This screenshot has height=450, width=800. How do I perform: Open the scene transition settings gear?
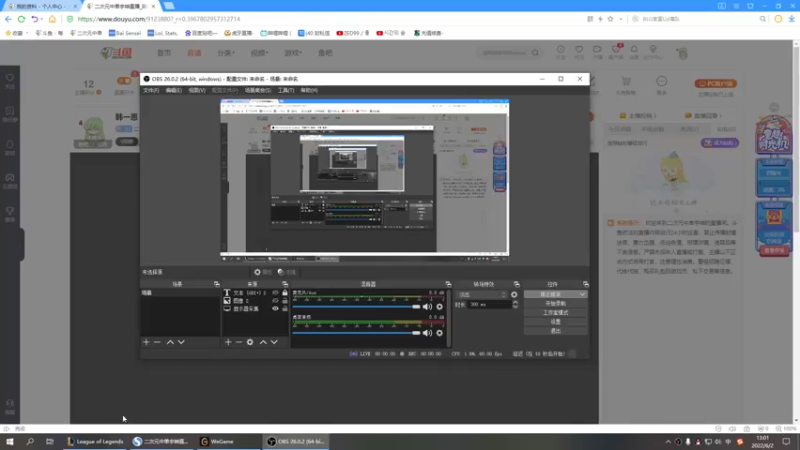pos(514,295)
